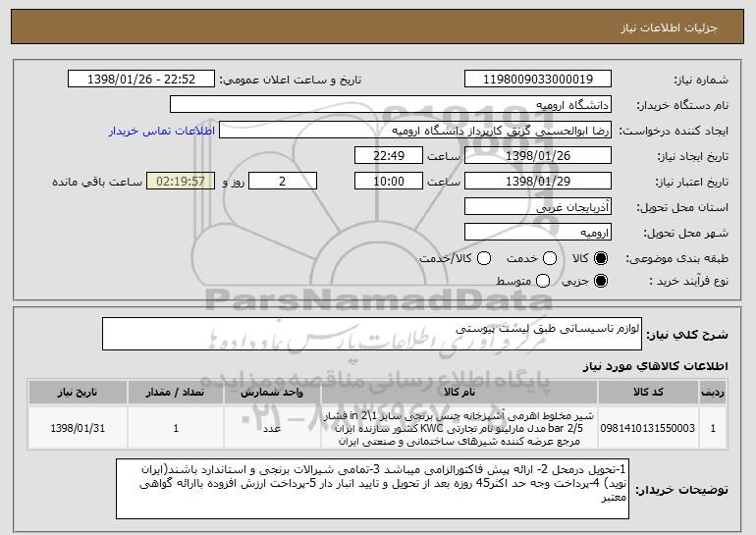Click the unit cell عدد
Image resolution: width=756 pixels, height=535 pixels.
[x=272, y=428]
